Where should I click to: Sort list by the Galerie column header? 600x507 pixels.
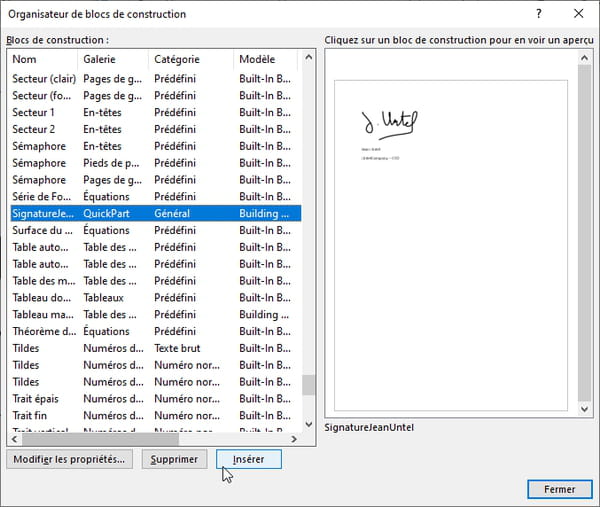(x=113, y=59)
